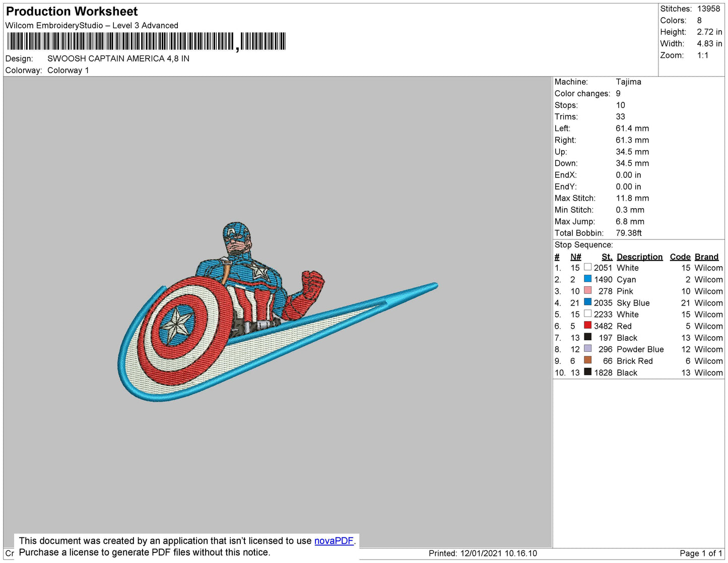Viewport: 728px width, 563px height.
Task: Click the Production Worksheet heading
Action: coord(72,12)
